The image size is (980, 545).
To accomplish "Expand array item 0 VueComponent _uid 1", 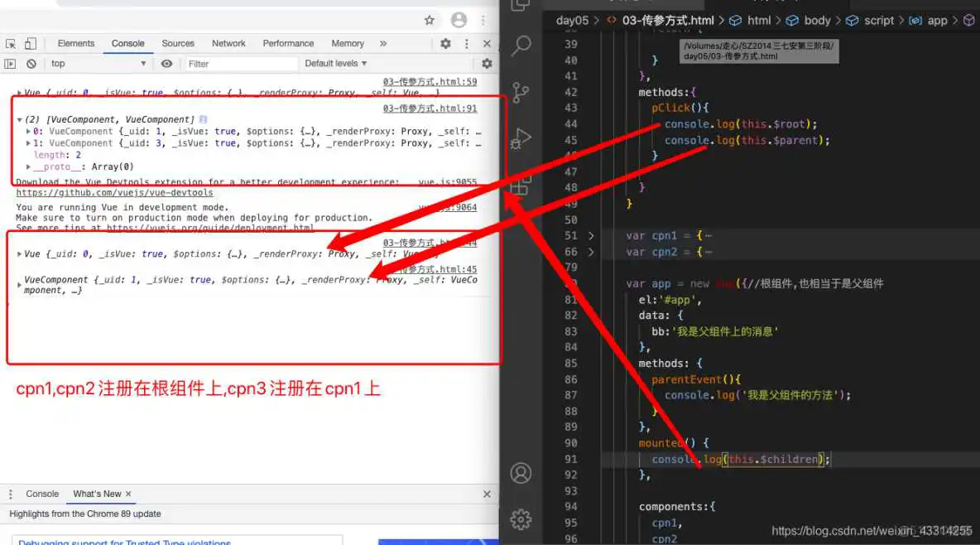I will 28,132.
